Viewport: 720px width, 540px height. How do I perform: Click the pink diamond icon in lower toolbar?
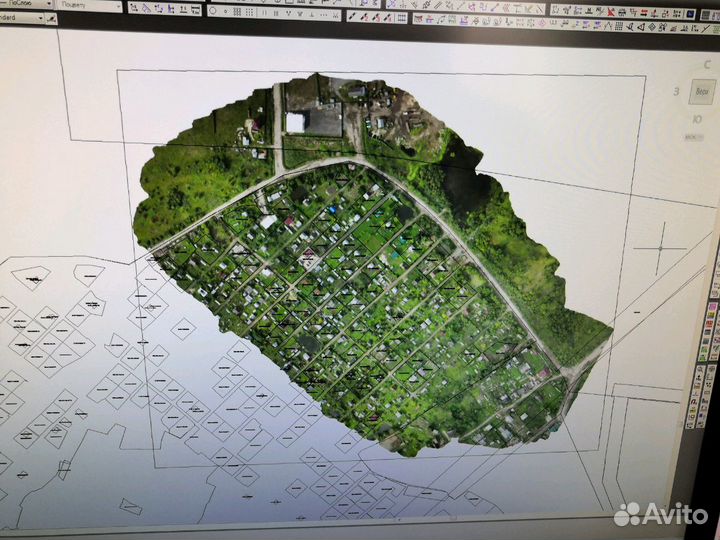coord(542,23)
